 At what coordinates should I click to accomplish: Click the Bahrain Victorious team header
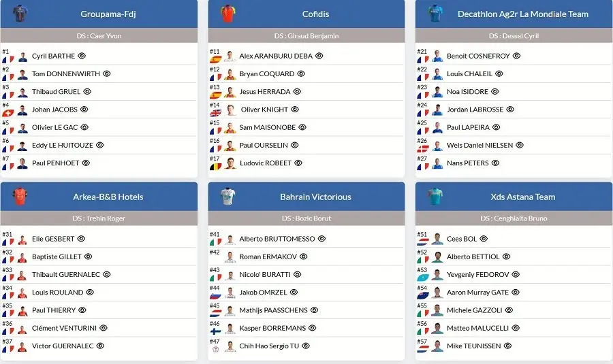tap(315, 197)
